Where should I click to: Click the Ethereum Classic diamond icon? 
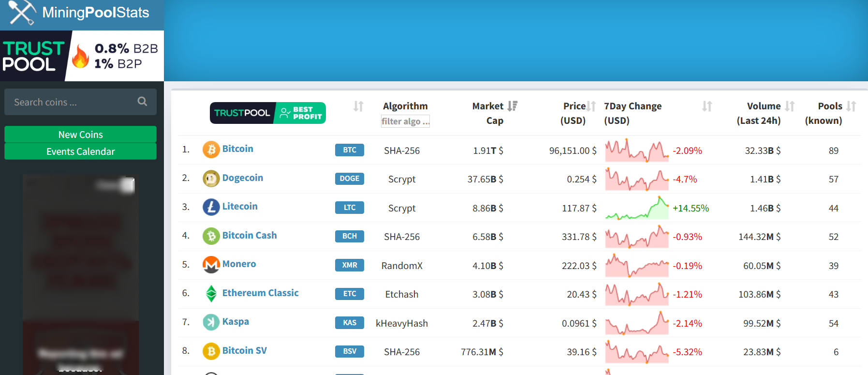[211, 294]
